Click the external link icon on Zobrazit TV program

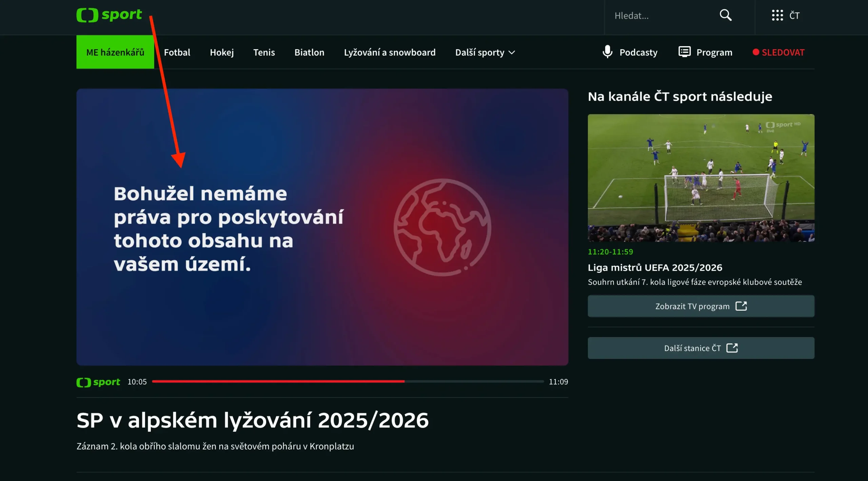click(x=741, y=306)
